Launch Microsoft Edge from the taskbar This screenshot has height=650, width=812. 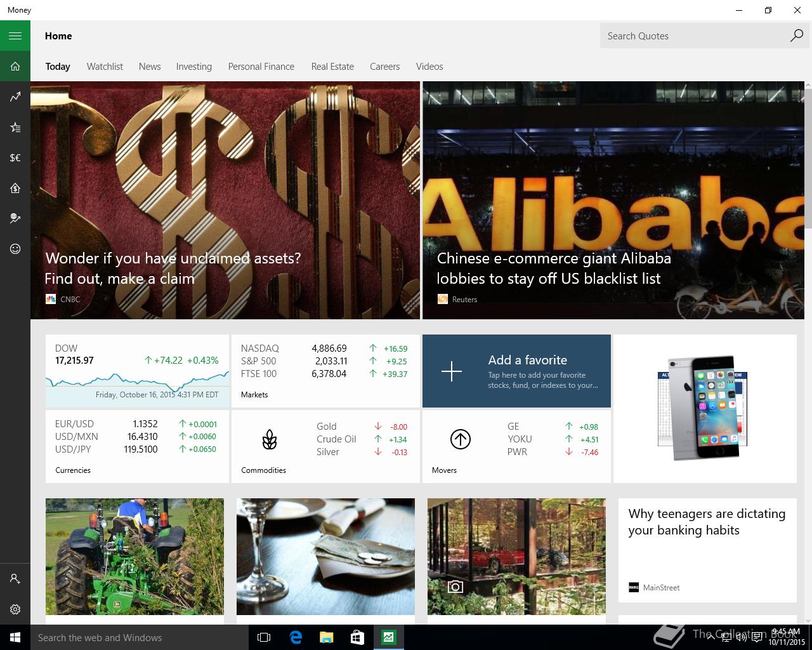tap(296, 637)
